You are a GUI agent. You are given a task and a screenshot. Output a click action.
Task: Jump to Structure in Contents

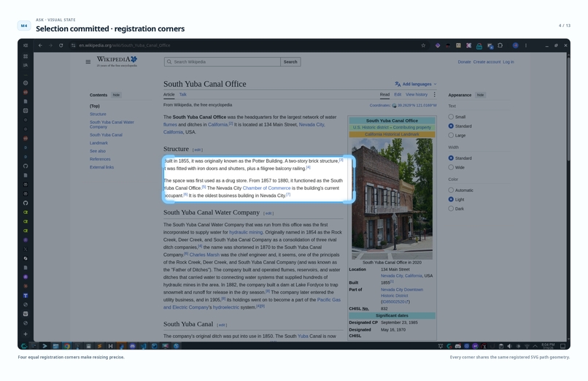coord(98,114)
